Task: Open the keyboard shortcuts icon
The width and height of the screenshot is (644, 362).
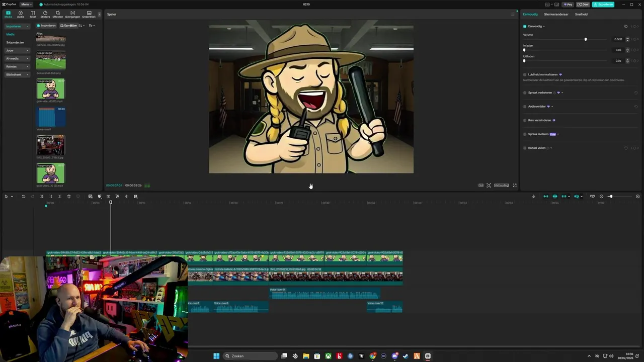Action: click(556, 5)
